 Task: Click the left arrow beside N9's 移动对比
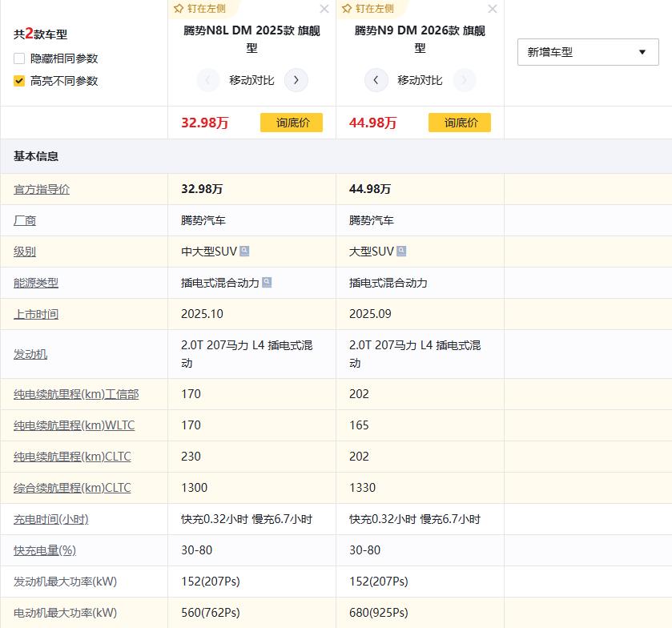click(376, 80)
